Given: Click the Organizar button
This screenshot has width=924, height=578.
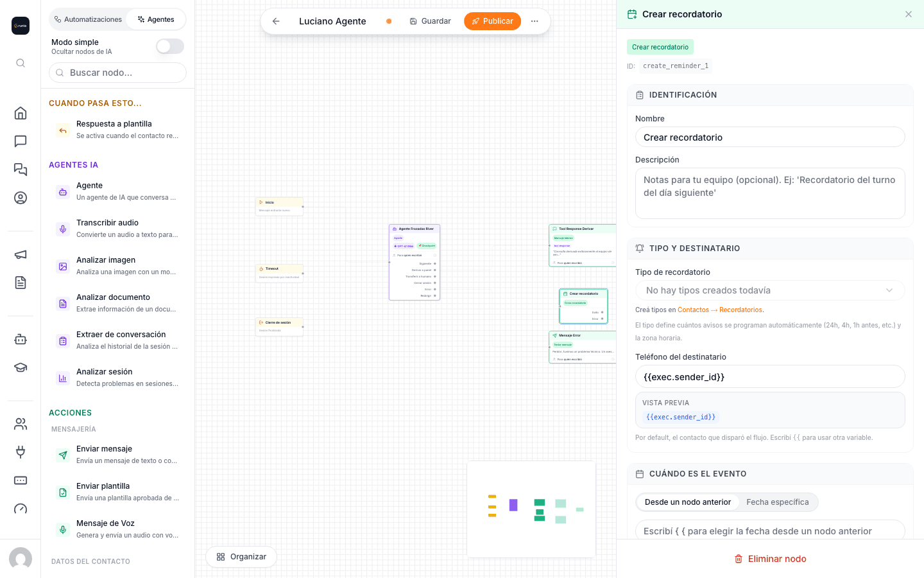Looking at the screenshot, I should pyautogui.click(x=241, y=557).
